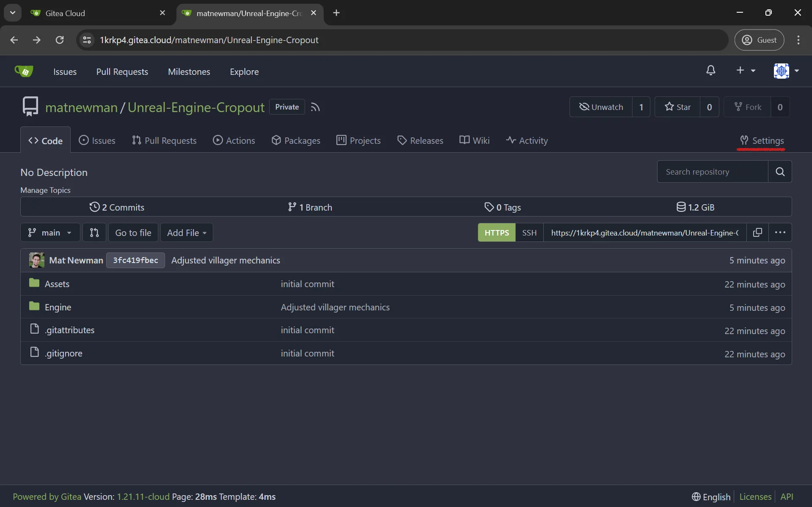This screenshot has height=507, width=812.
Task: Click the RSS feed icon
Action: [315, 107]
